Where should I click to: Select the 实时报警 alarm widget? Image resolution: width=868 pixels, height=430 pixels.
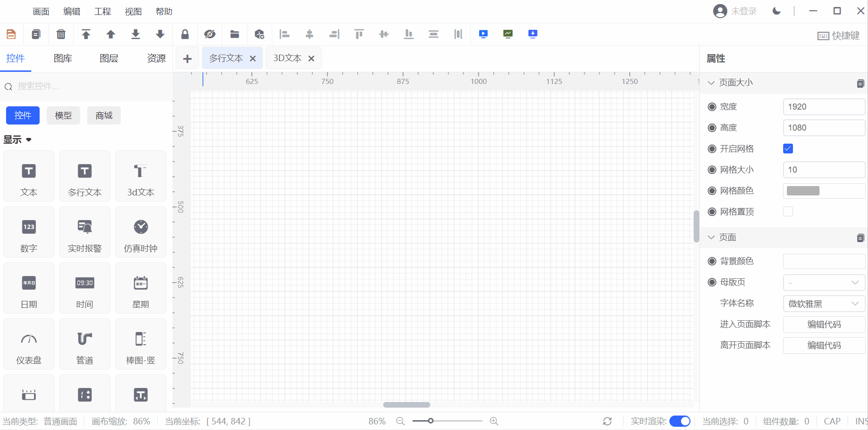(x=85, y=232)
